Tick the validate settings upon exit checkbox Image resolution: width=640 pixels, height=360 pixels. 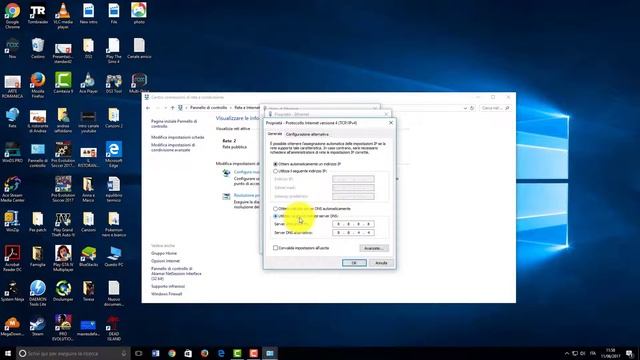[x=276, y=248]
